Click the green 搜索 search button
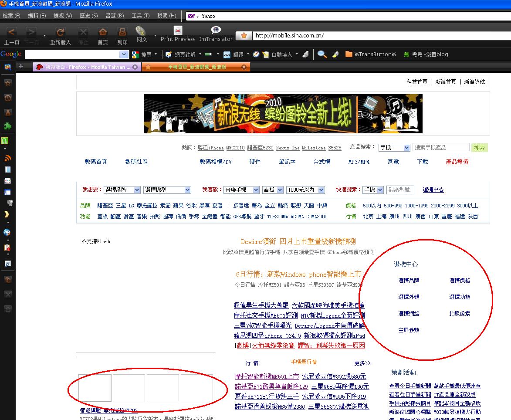511x420 pixels. [479, 148]
